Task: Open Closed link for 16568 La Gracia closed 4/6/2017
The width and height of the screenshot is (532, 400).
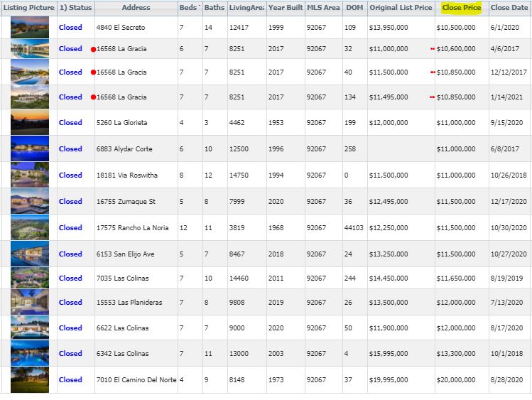Action: click(x=70, y=49)
